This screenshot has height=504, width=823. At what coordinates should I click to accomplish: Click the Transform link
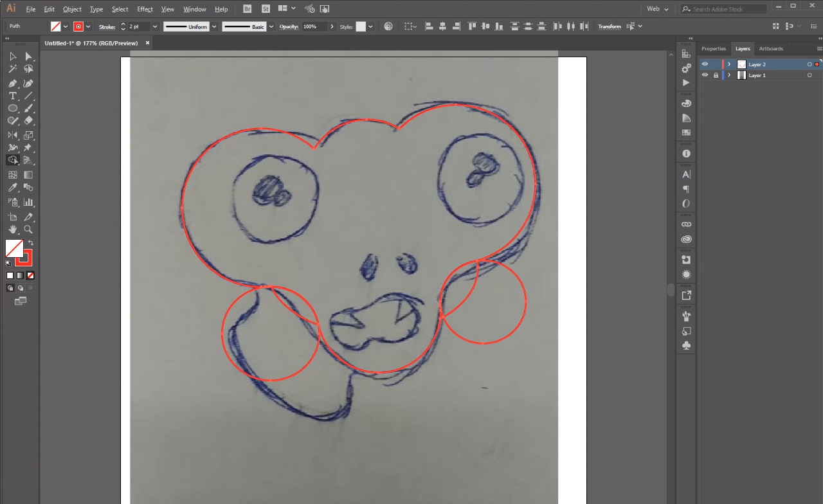click(x=610, y=26)
